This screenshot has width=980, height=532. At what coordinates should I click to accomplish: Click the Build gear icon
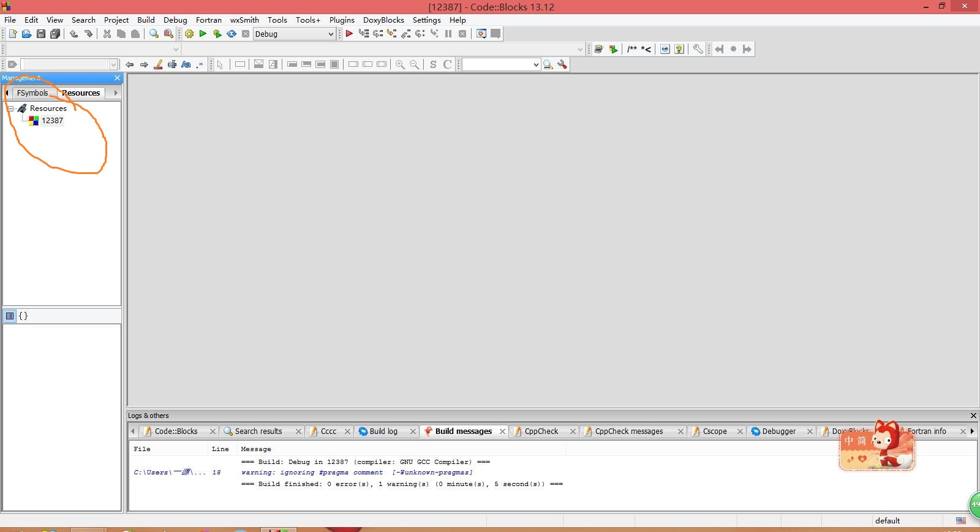[189, 34]
